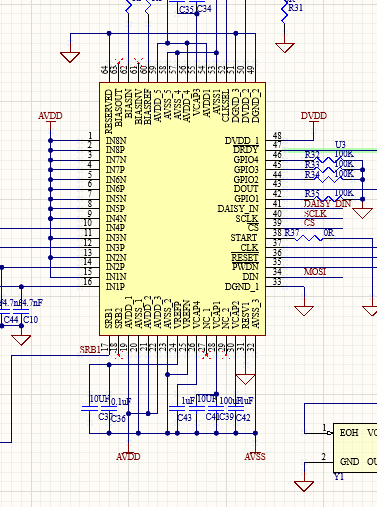Click the red CS net label
Viewport: 377px width, 507px height.
pos(309,223)
